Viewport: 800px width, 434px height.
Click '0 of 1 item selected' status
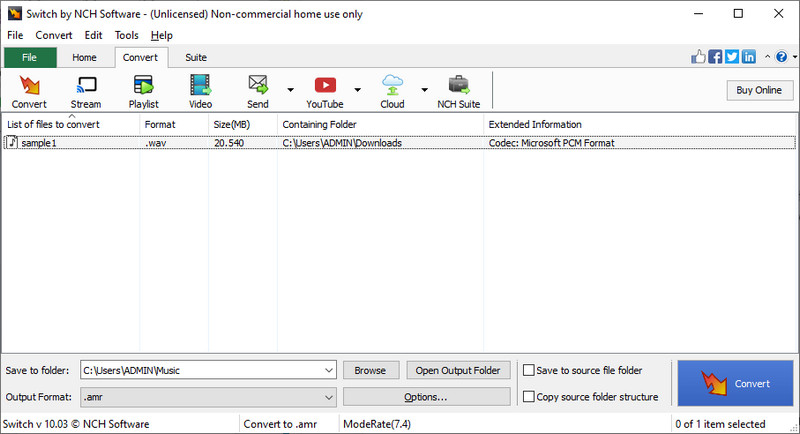tap(720, 424)
